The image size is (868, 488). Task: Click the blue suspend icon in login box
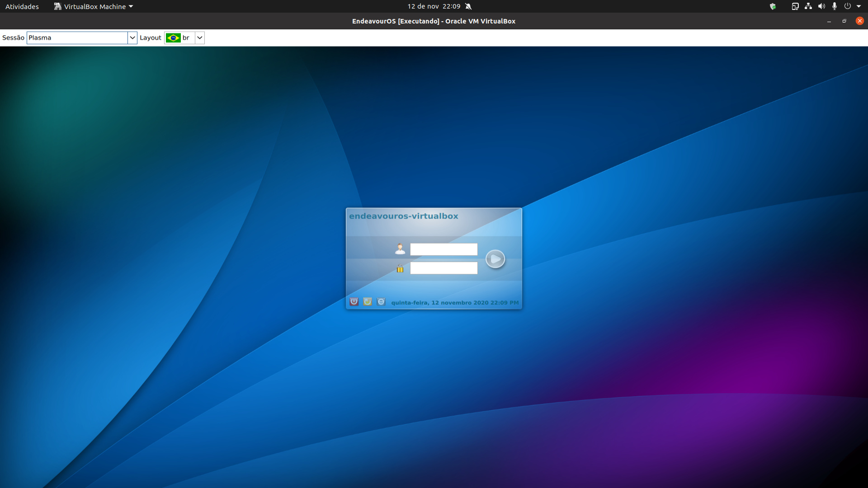click(x=381, y=302)
